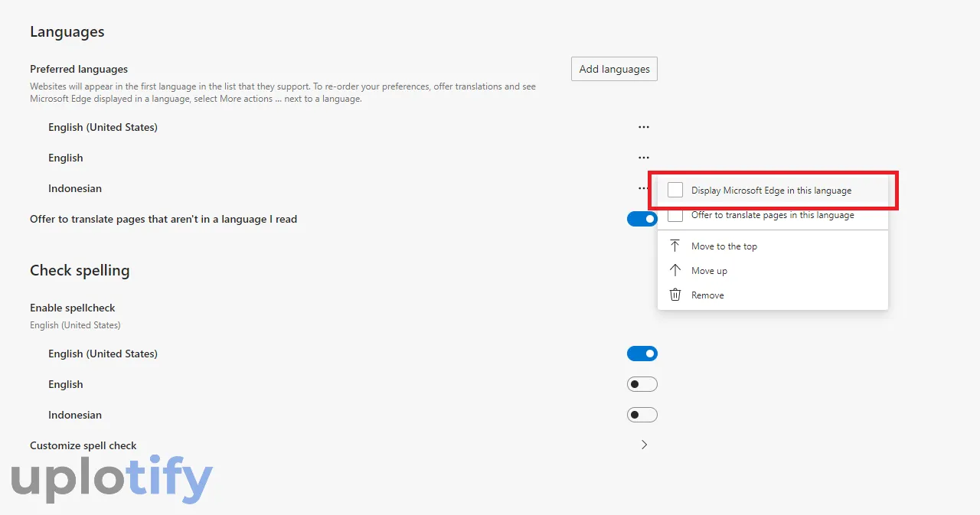Open more actions for English language row

pos(644,158)
